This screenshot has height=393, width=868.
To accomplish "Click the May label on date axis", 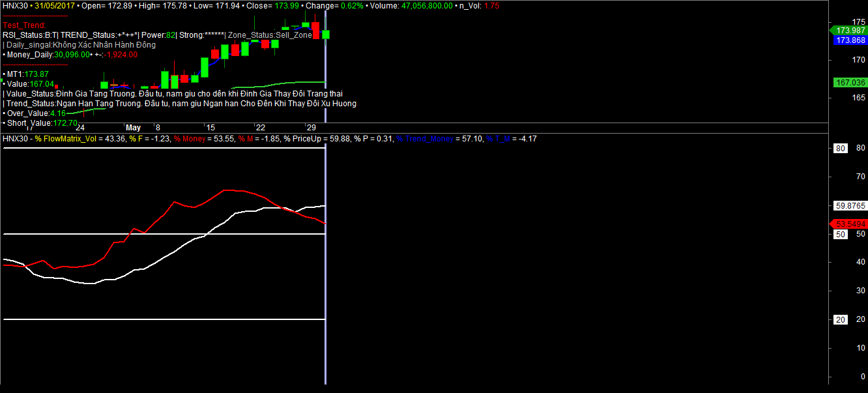I will click(x=133, y=128).
